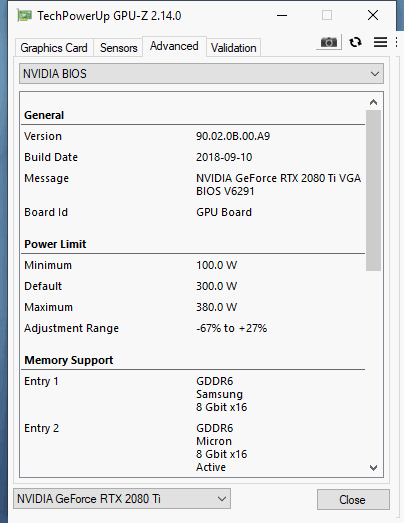This screenshot has width=404, height=523.
Task: Click the Close button
Action: [x=353, y=500]
